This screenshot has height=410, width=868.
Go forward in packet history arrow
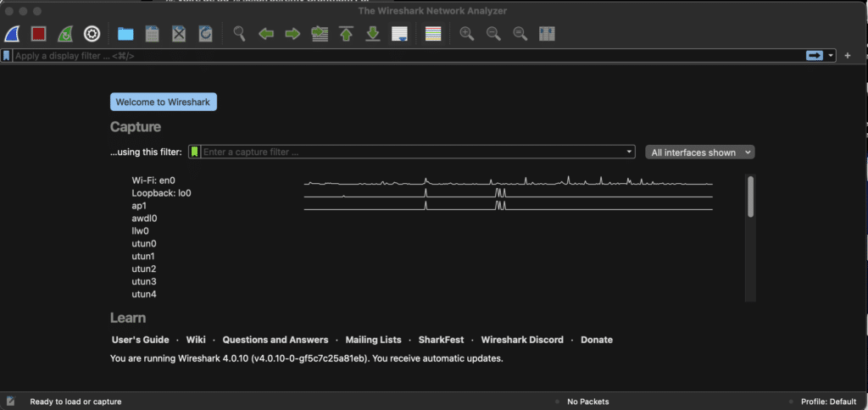click(x=292, y=34)
